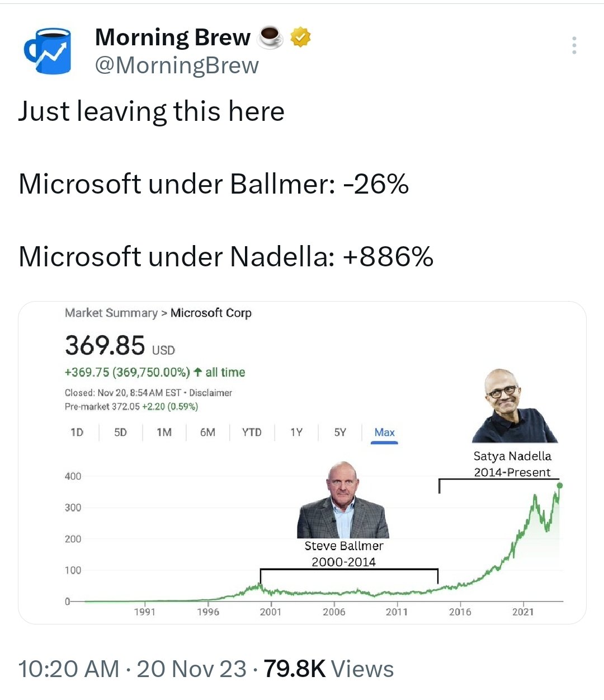This screenshot has width=604, height=700.
Task: Choose the YTD chart range
Action: pyautogui.click(x=252, y=433)
